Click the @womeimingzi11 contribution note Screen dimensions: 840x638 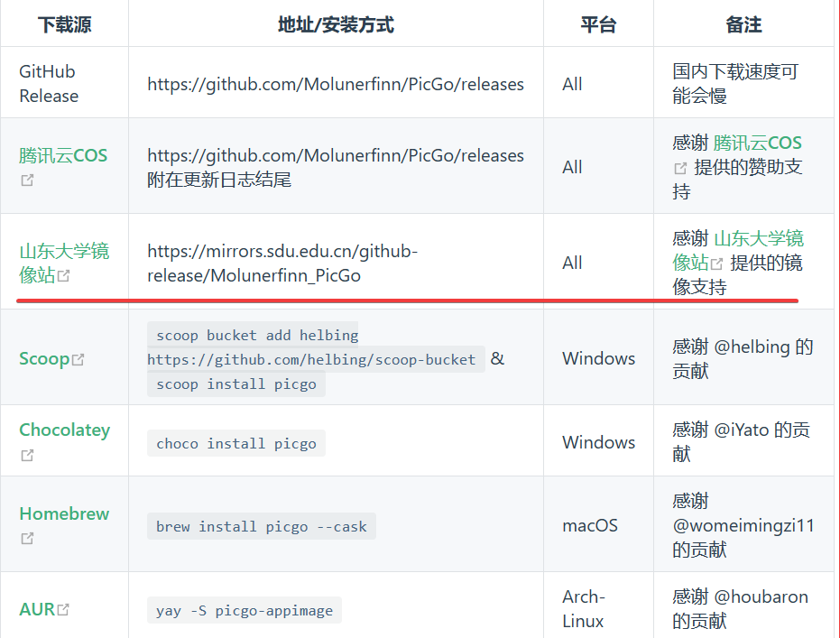(x=743, y=525)
